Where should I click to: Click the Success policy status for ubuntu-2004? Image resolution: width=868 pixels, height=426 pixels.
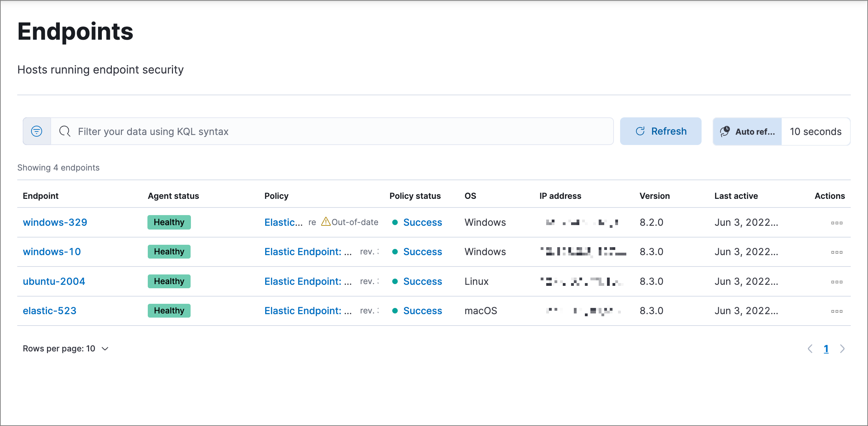(x=423, y=281)
